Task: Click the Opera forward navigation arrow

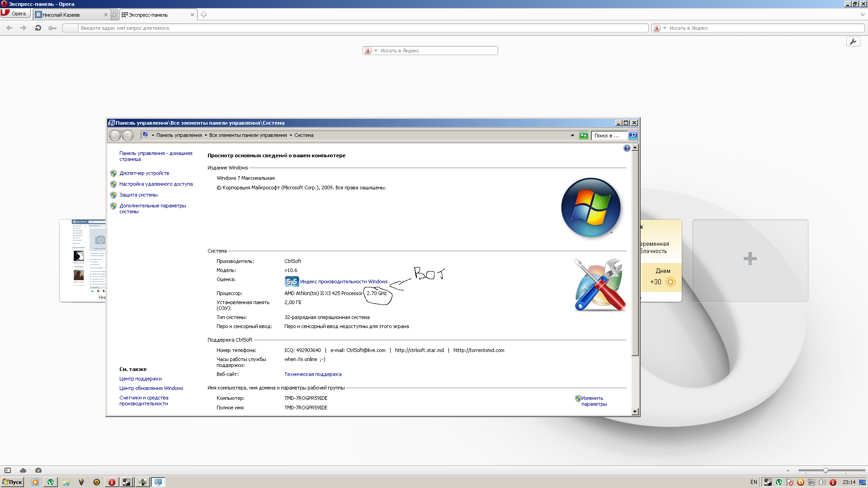Action: pos(24,28)
